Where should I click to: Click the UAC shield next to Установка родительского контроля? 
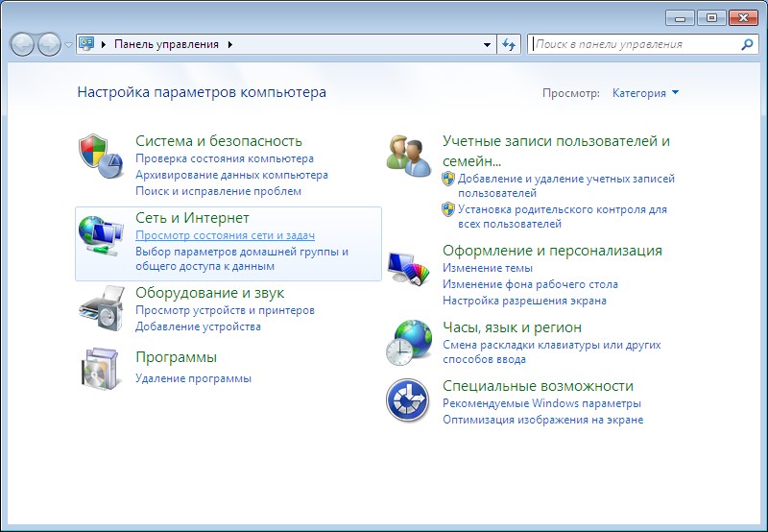[448, 209]
